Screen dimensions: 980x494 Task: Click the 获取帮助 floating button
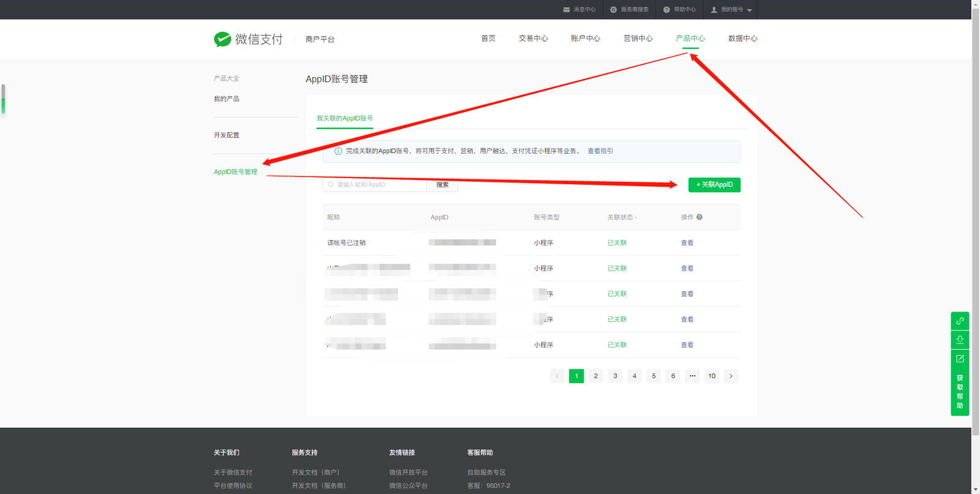(x=960, y=392)
